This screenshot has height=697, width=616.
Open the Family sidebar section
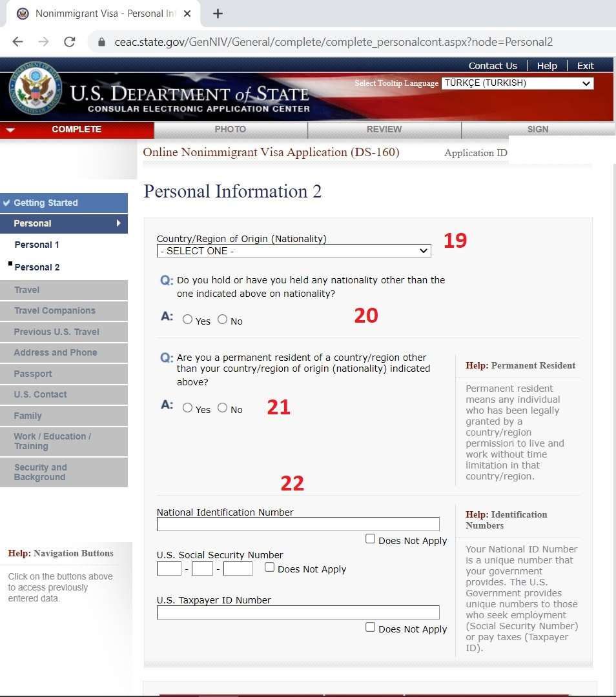[x=64, y=416]
